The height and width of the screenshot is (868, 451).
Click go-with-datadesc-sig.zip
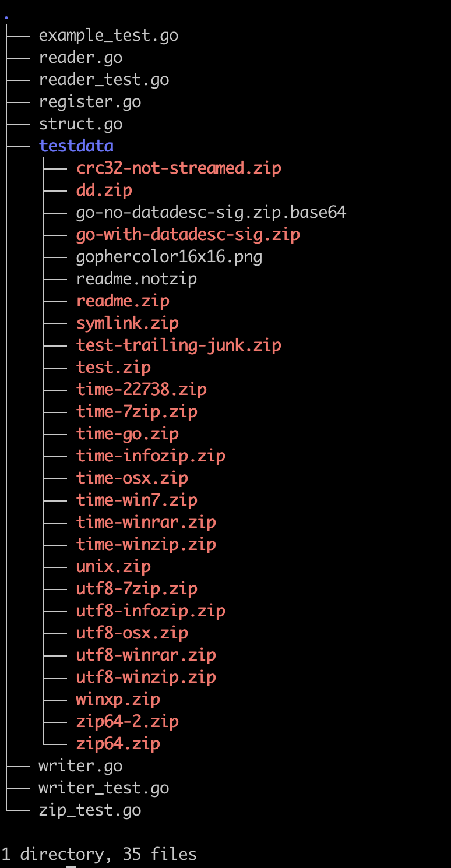tap(188, 235)
